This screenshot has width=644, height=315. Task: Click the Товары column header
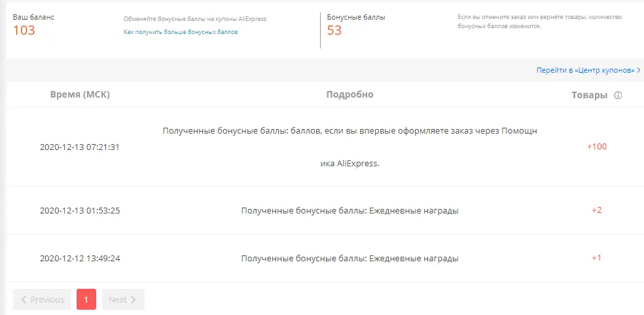[x=590, y=95]
